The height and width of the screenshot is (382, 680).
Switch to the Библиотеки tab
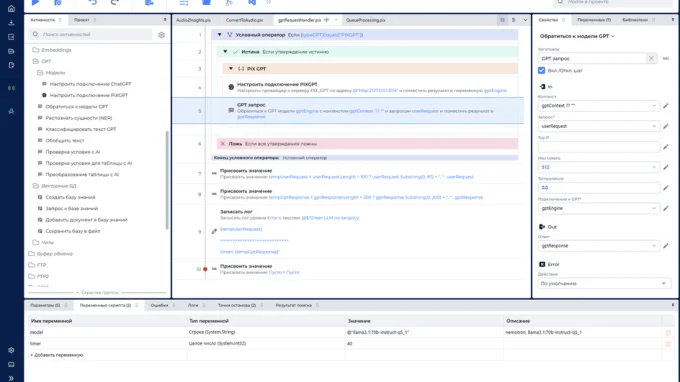635,20
